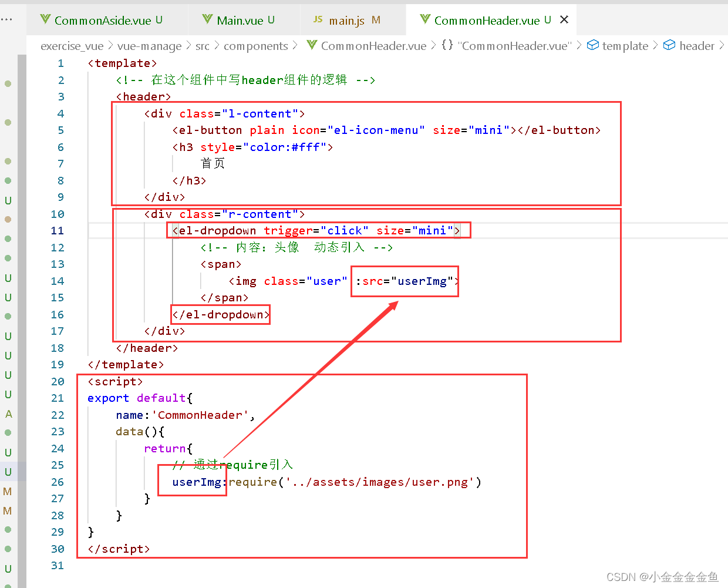Click the 内容 comment on line 12
728x588 pixels.
296,248
